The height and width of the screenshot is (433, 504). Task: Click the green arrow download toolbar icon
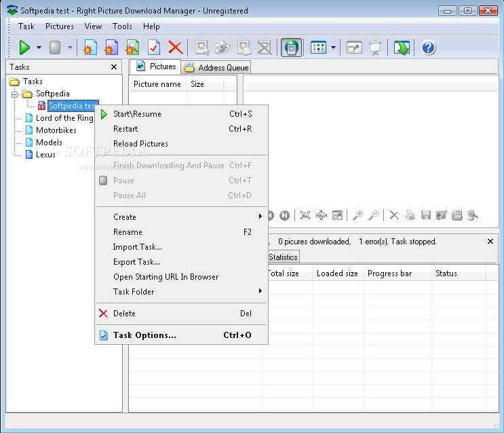pos(402,48)
